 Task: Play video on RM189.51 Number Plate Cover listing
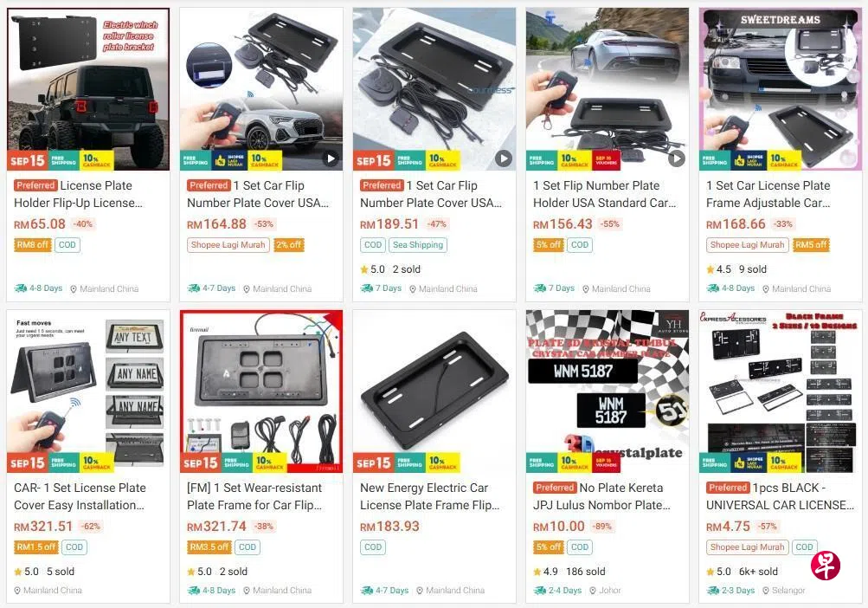[x=503, y=158]
